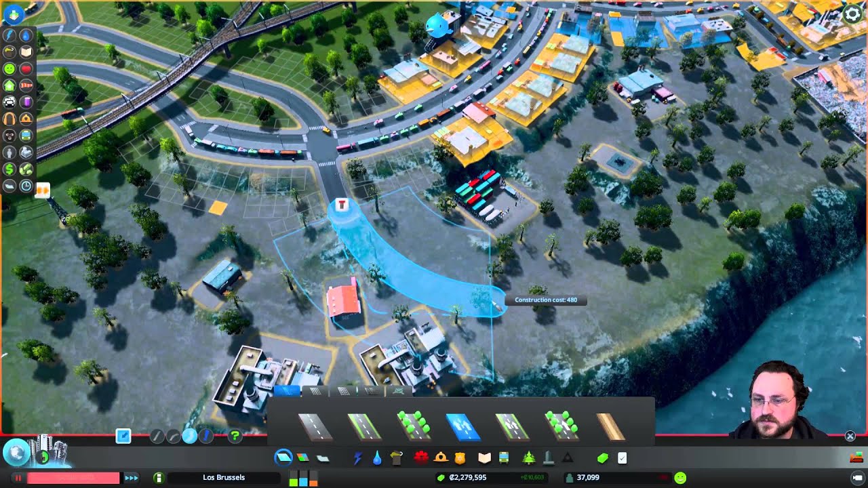Select the One-Way Road with grass

[513, 427]
